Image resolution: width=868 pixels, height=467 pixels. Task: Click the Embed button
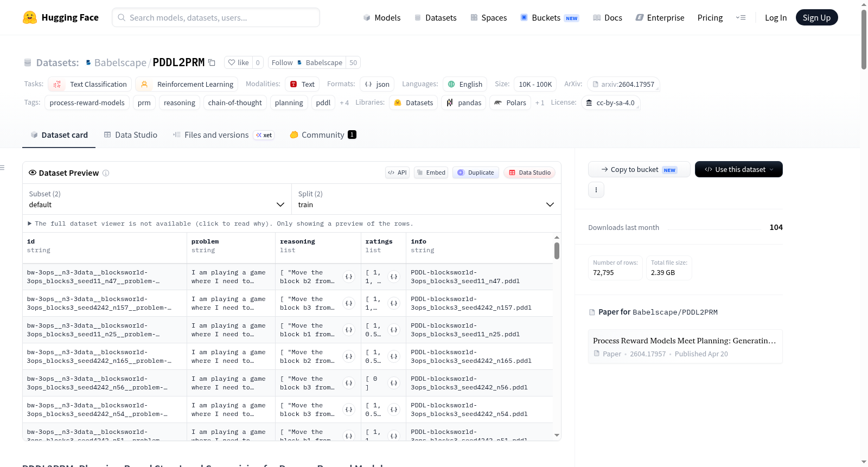pos(431,172)
